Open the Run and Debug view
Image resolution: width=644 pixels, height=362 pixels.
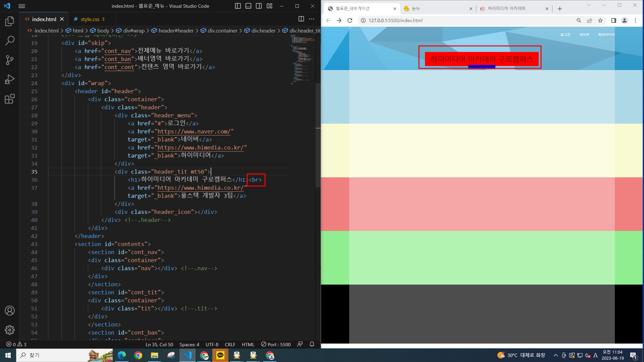(10, 80)
